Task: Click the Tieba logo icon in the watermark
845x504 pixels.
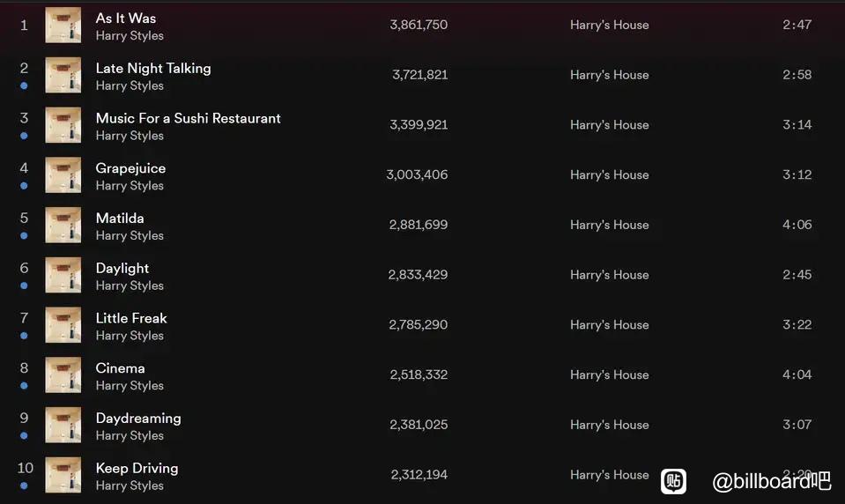Action: click(674, 481)
